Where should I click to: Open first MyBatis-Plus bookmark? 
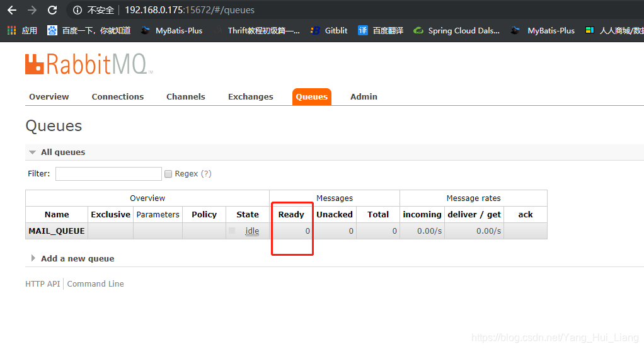coord(171,30)
